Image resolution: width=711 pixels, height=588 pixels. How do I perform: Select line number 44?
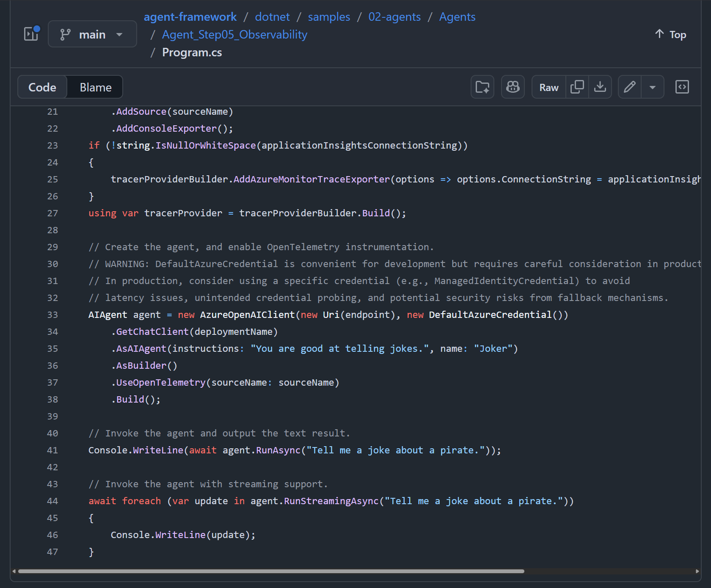[x=52, y=501]
